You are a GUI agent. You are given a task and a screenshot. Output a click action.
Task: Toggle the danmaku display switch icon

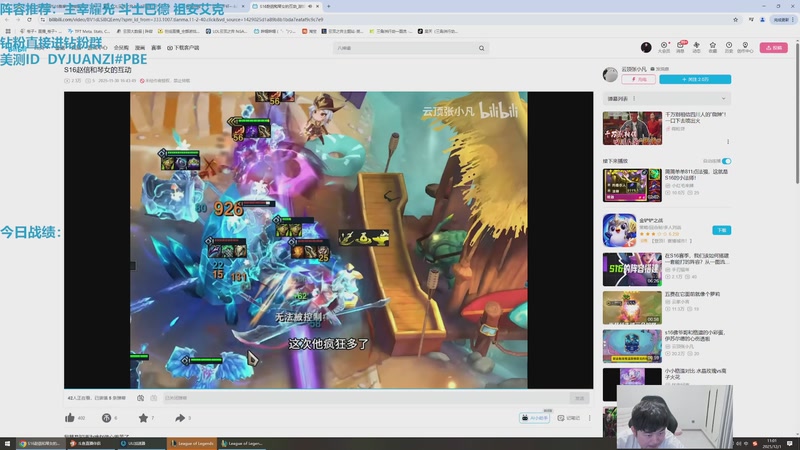[140, 398]
